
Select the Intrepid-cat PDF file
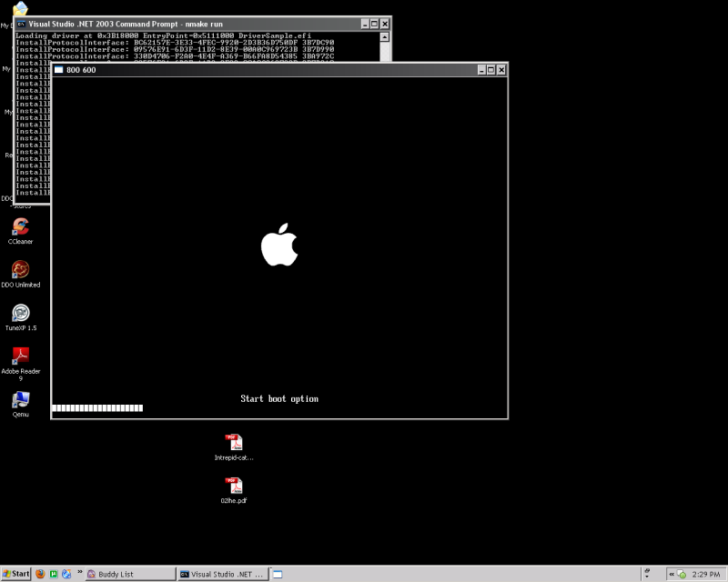tap(234, 447)
